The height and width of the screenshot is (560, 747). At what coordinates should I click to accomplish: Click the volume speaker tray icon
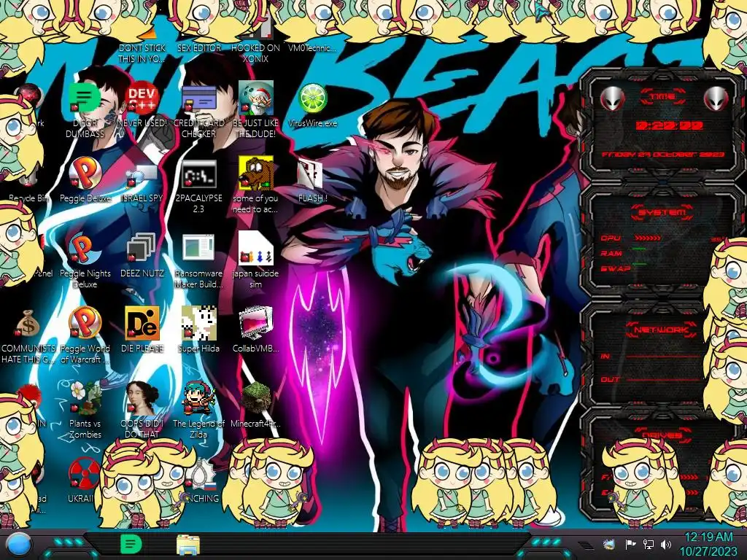(666, 544)
